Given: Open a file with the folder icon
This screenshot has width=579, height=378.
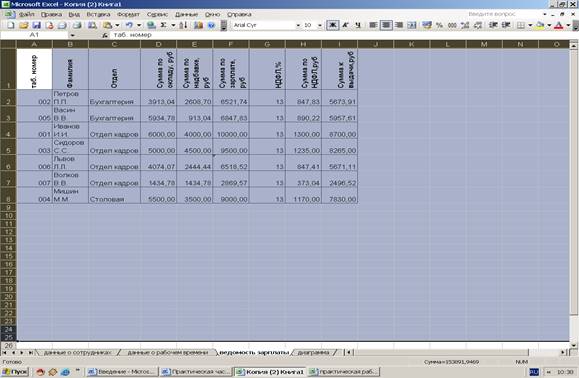Looking at the screenshot, I should point(24,25).
